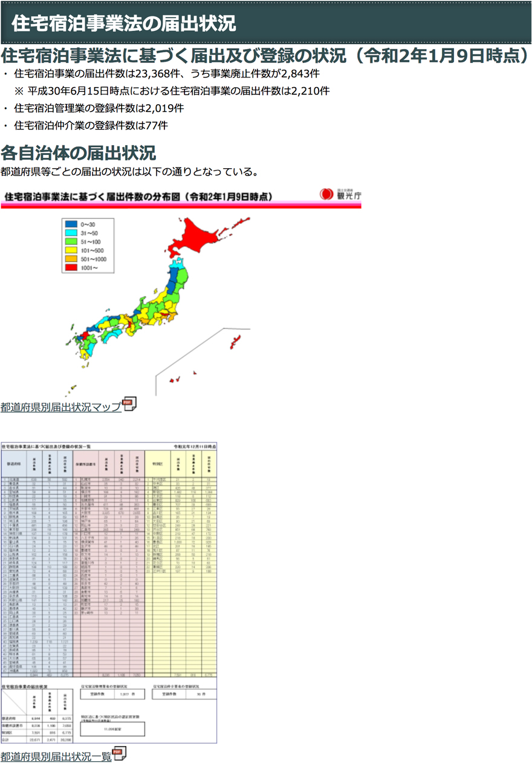Click the yellow 101～500 legend swatch

click(71, 250)
